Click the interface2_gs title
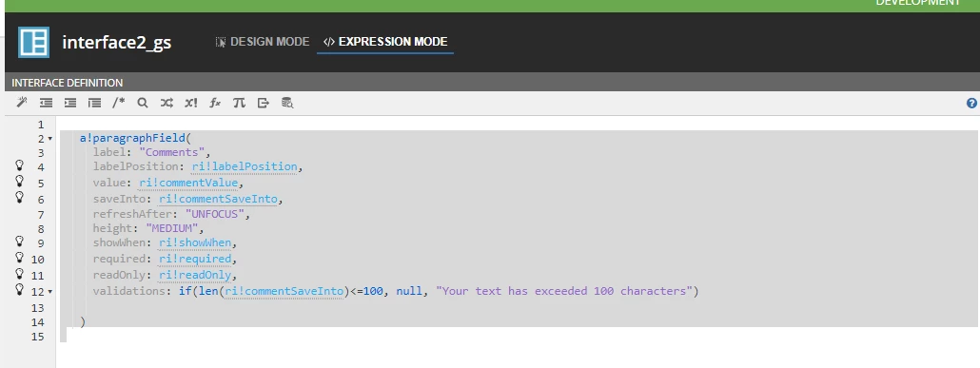Image resolution: width=980 pixels, height=368 pixels. tap(116, 43)
